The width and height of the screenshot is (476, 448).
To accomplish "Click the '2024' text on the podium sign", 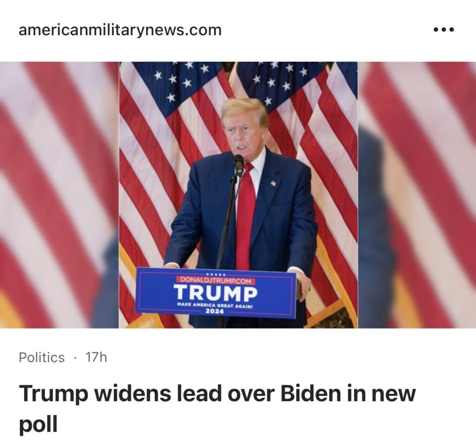I will point(215,312).
